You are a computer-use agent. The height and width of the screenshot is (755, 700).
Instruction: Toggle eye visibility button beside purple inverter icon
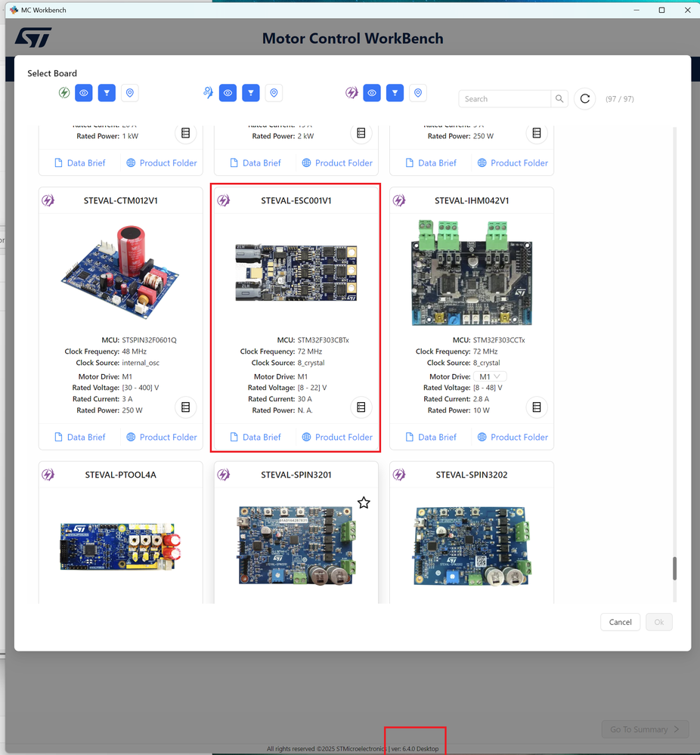tap(372, 93)
